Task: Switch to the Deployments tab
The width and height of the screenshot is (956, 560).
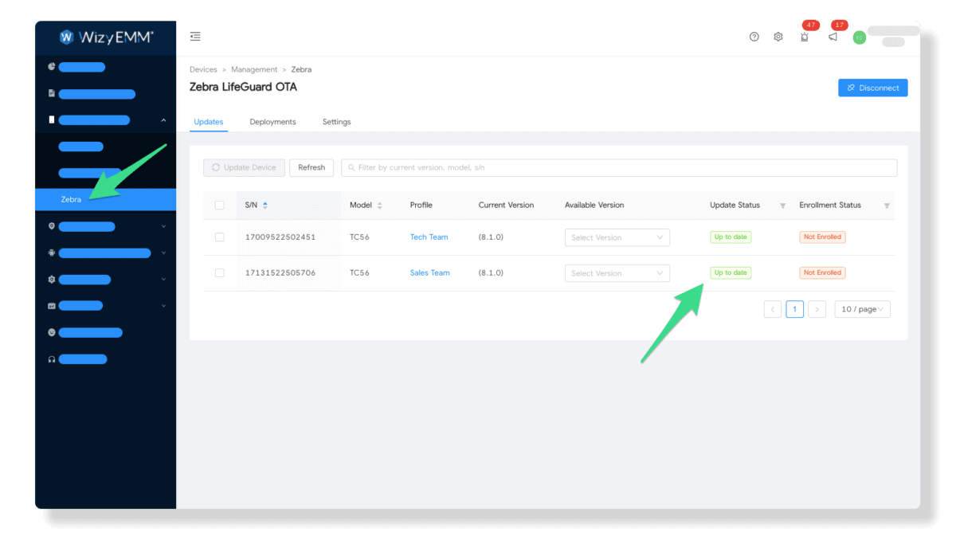Action: coord(272,122)
